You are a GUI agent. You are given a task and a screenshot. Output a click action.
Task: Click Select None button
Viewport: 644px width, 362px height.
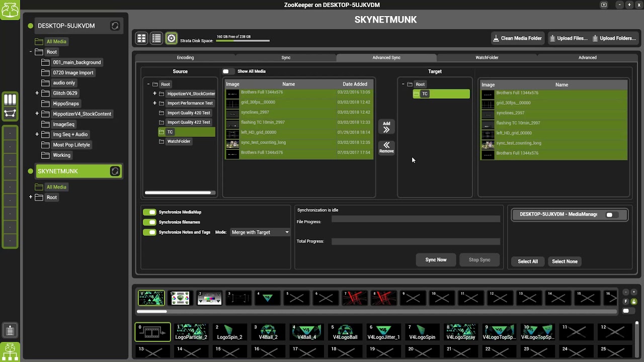pyautogui.click(x=565, y=261)
